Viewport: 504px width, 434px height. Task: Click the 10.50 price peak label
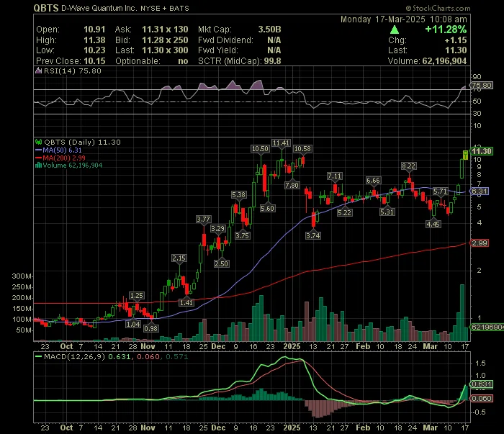(x=260, y=149)
